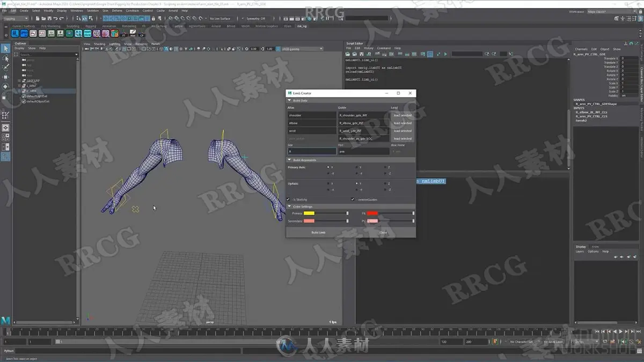
Task: Click load selected for the shoulder row
Action: coord(402,115)
